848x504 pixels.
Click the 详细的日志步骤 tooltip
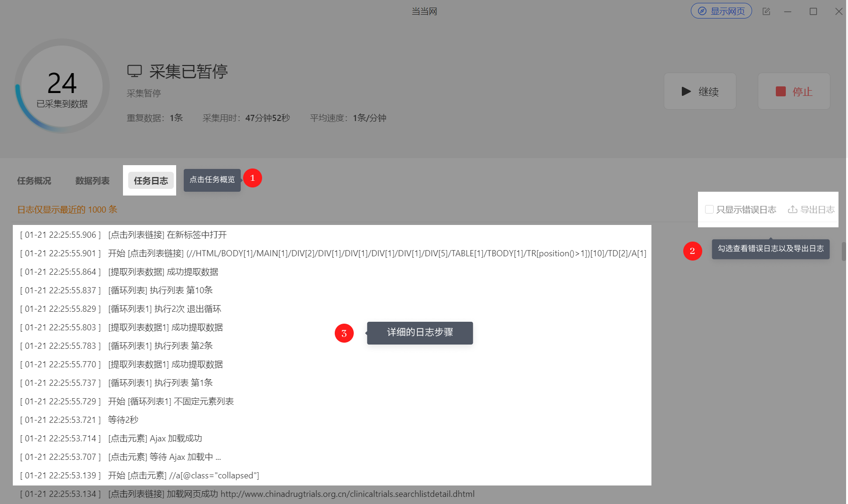coord(420,333)
